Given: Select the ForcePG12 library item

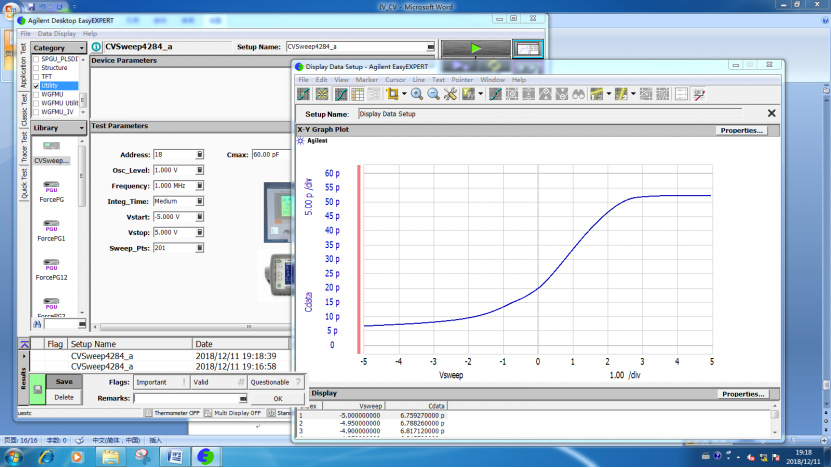Looking at the screenshot, I should click(51, 269).
